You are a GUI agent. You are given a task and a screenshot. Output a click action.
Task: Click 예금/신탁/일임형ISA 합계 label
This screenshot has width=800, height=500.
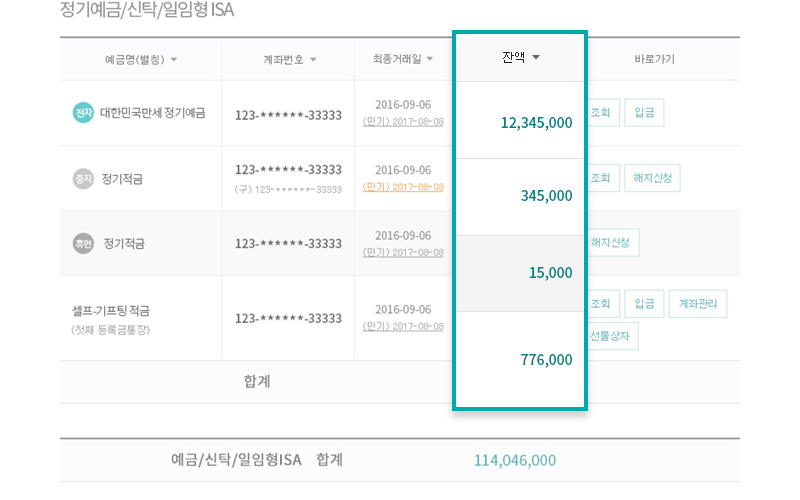(x=257, y=460)
